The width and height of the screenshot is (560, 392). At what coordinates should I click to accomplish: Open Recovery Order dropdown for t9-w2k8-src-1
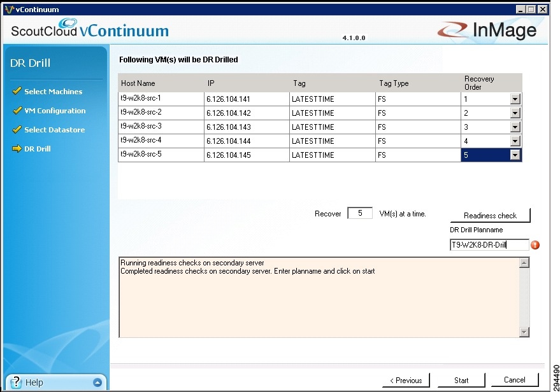click(515, 99)
